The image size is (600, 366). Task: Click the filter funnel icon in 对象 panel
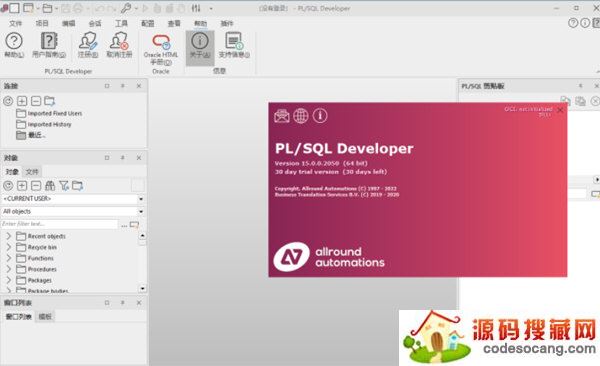pos(64,186)
